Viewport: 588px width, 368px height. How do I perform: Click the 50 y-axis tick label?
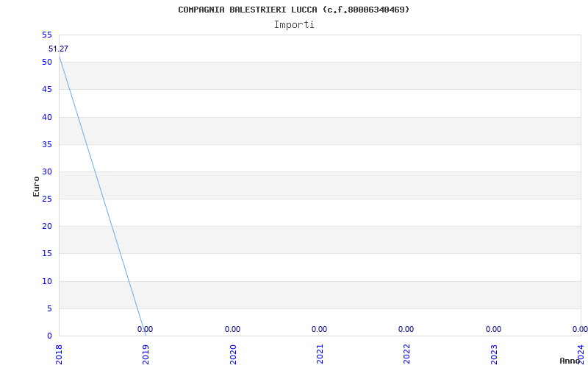(47, 63)
